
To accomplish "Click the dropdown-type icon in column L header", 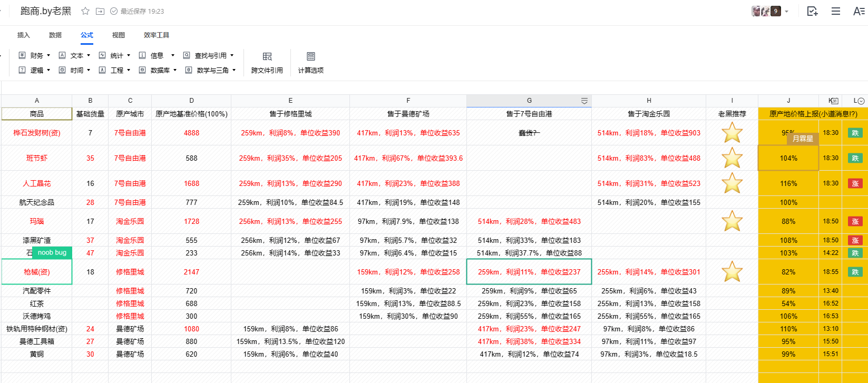I will click(x=861, y=101).
